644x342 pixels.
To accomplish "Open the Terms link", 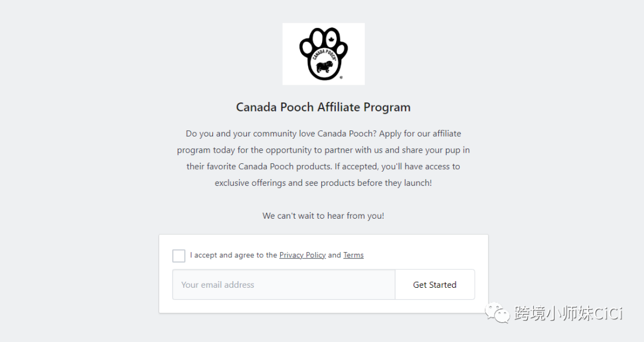I will click(353, 255).
